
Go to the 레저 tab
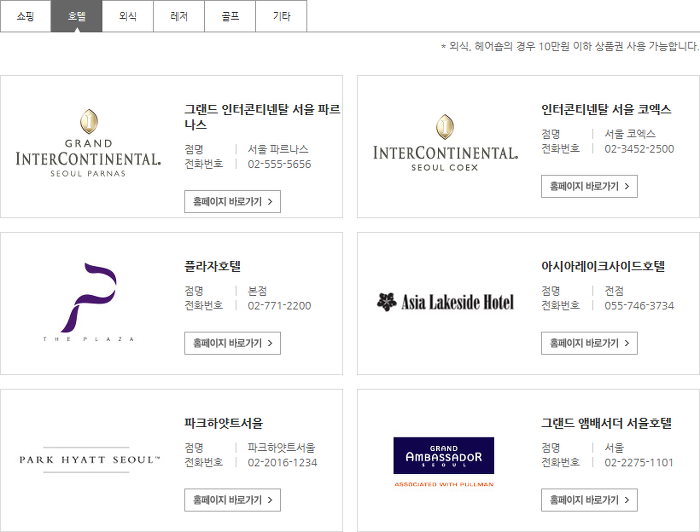(179, 16)
